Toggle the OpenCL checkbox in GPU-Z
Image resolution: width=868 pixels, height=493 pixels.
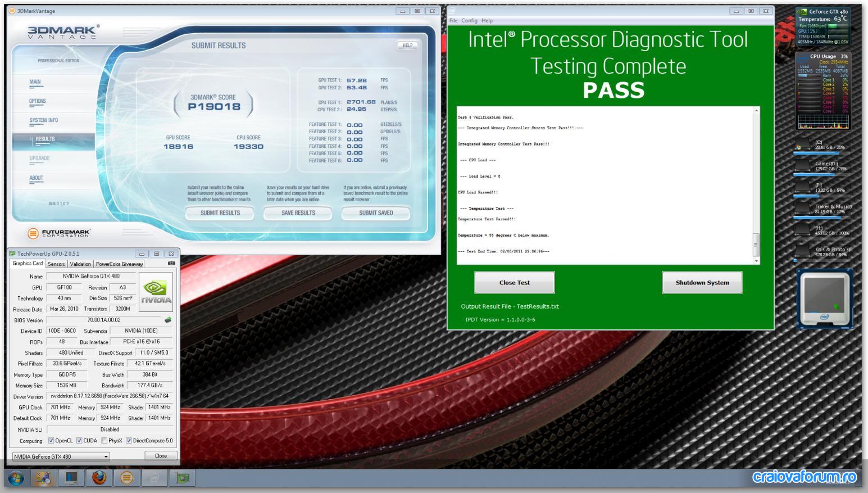[x=51, y=441]
